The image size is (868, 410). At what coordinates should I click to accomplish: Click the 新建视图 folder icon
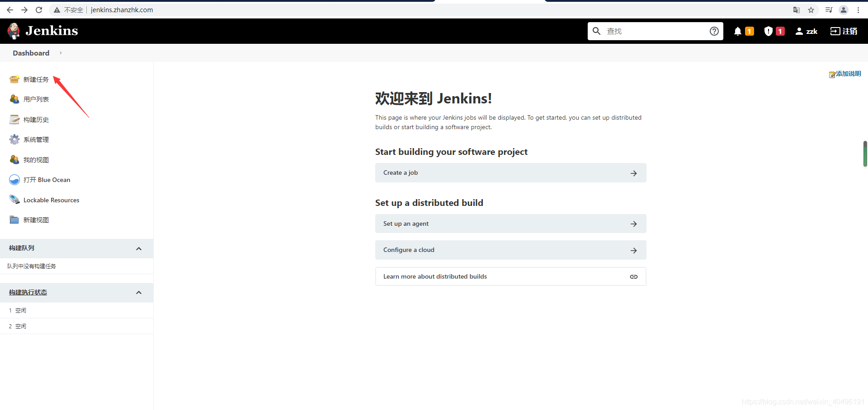tap(14, 220)
